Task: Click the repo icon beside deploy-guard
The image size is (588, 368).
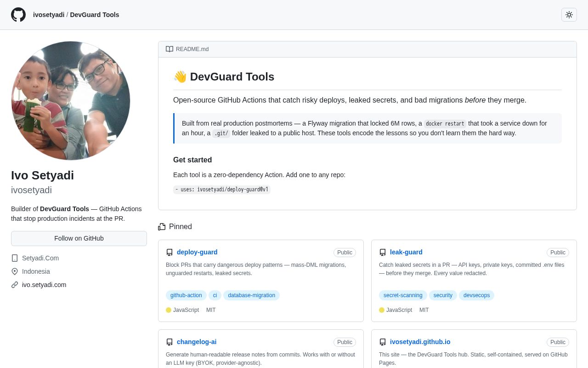Action: (170, 253)
